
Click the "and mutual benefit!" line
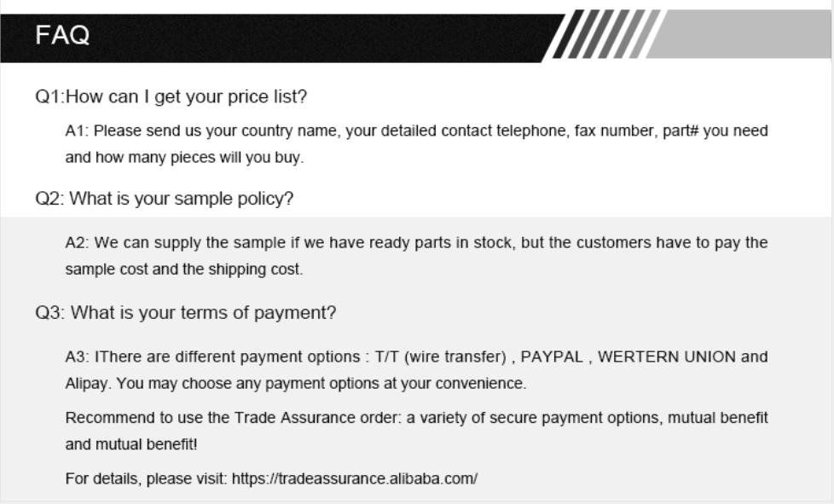[x=131, y=444]
